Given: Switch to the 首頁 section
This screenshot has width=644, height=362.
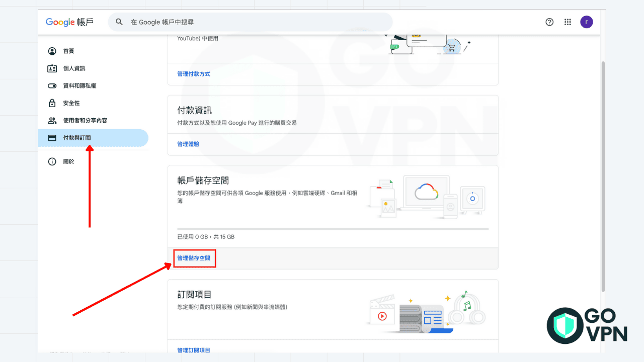Looking at the screenshot, I should (x=68, y=51).
